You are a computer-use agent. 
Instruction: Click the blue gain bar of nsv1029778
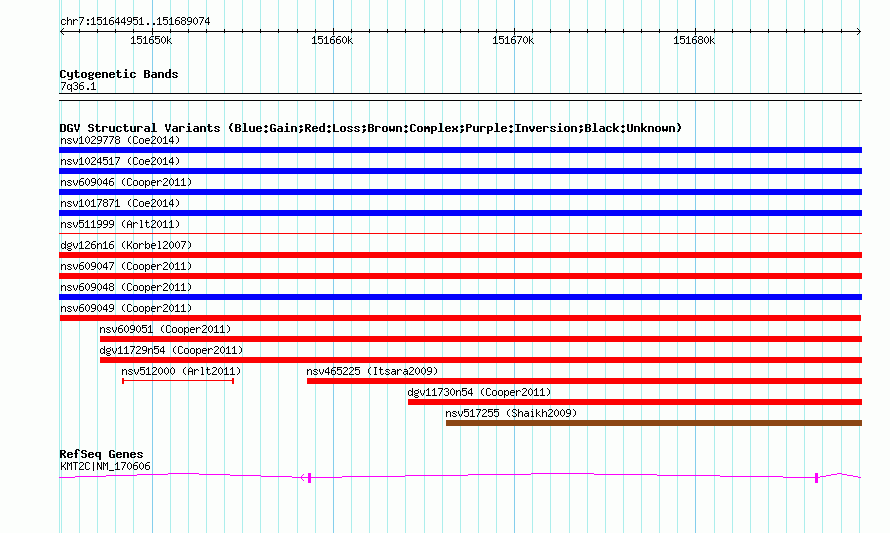coord(460,150)
